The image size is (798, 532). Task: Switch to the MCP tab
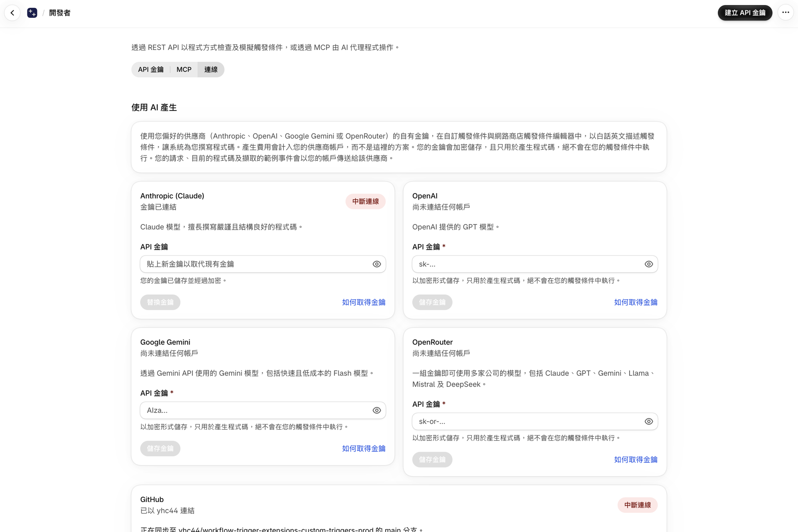coord(184,69)
